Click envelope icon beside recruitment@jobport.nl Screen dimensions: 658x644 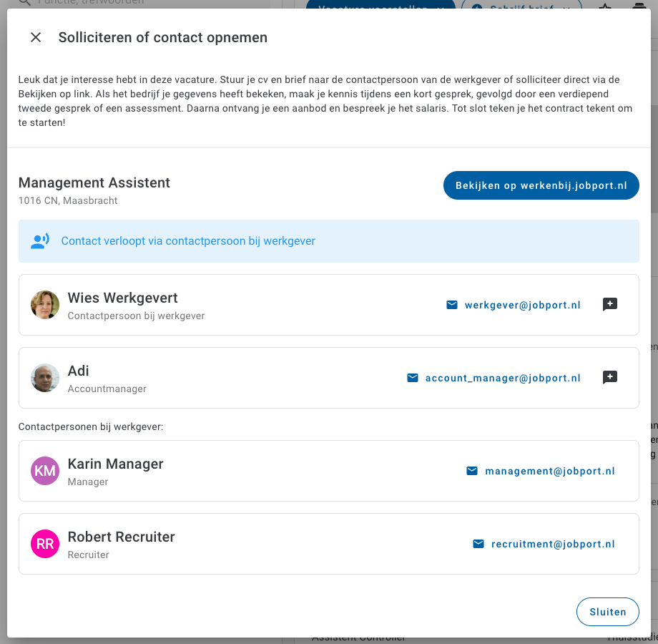click(x=478, y=544)
